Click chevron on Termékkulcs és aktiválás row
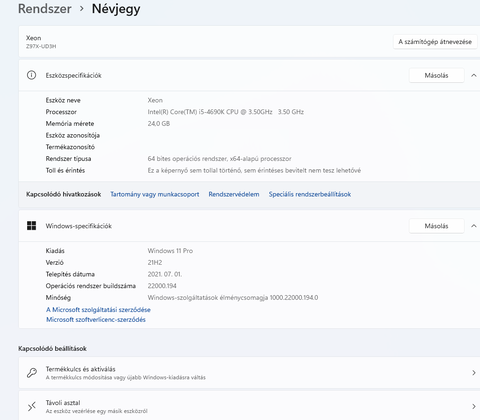480x420 pixels. 474,373
